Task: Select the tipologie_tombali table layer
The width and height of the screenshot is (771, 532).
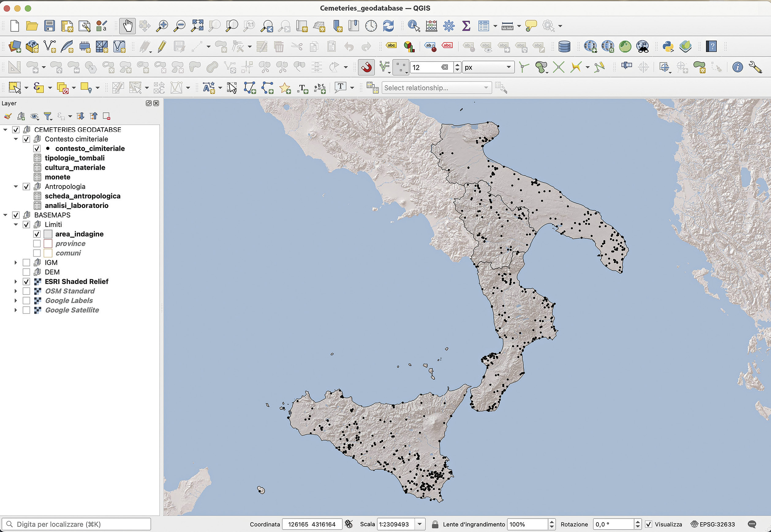Action: pos(75,158)
